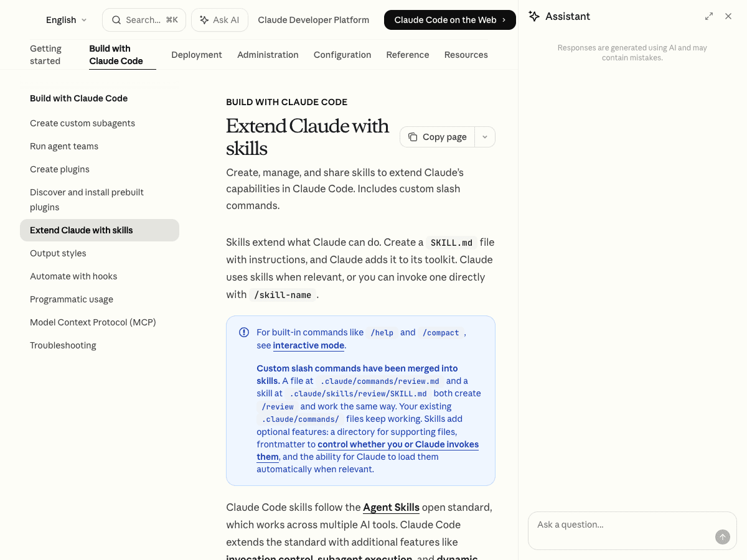Go to the Administration tab
This screenshot has width=747, height=560.
point(268,55)
